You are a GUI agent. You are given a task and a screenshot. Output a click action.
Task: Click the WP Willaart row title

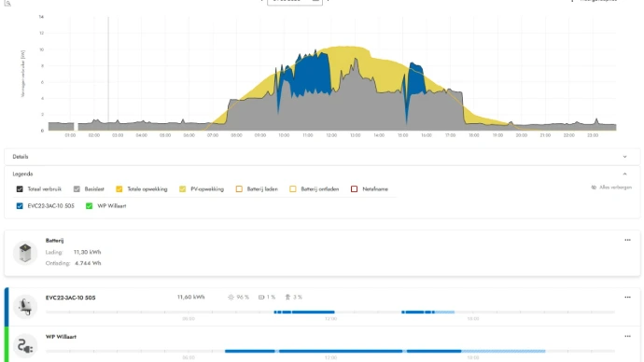tap(61, 337)
